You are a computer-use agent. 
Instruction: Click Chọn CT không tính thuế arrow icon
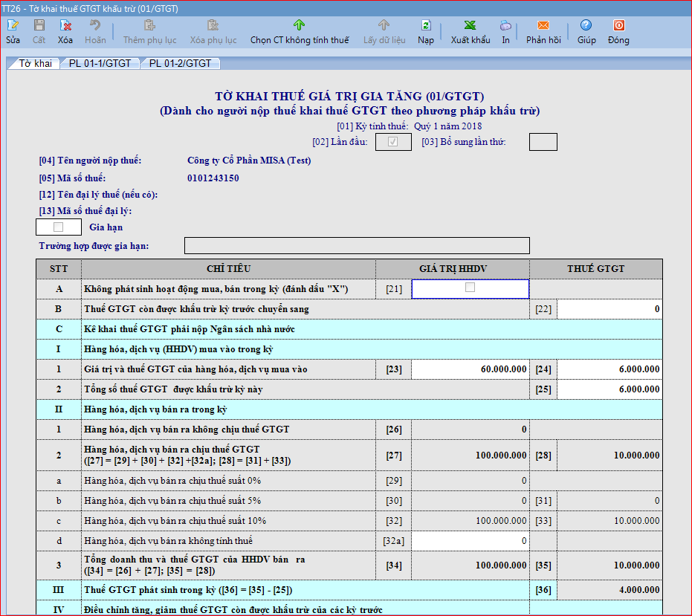click(x=300, y=25)
